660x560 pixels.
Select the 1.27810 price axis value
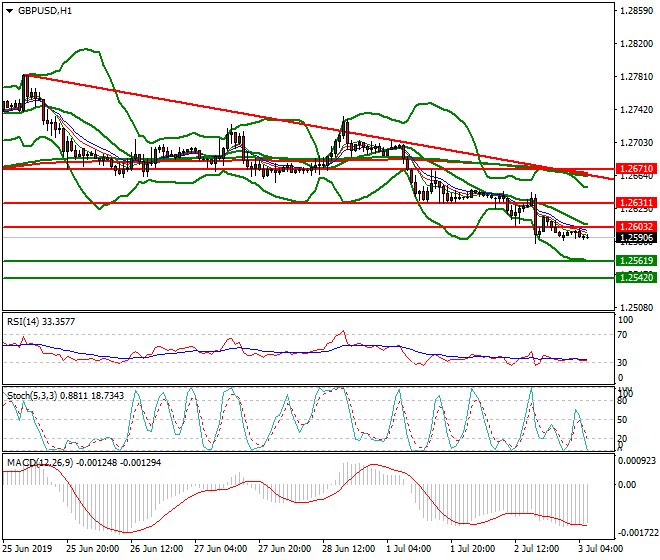point(637,77)
